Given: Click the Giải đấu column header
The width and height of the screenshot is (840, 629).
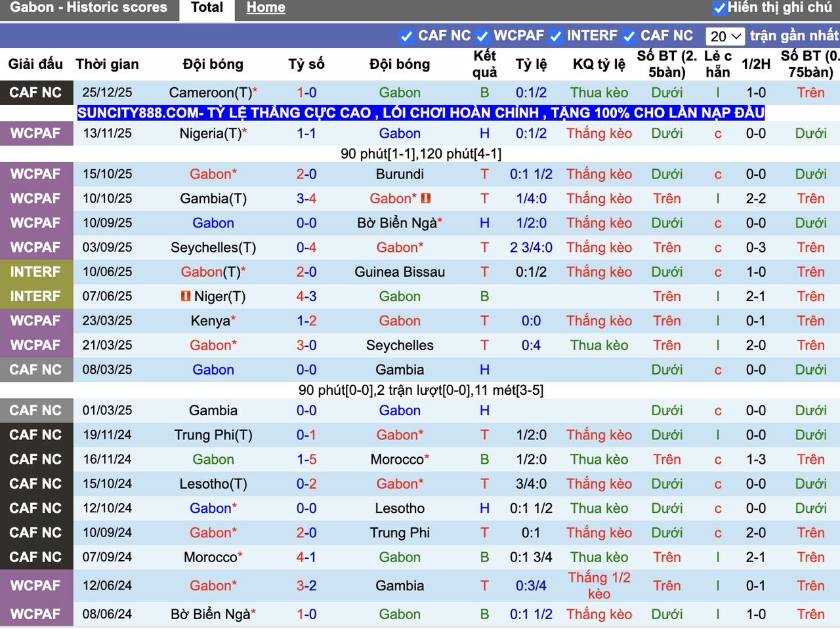Looking at the screenshot, I should coord(35,64).
